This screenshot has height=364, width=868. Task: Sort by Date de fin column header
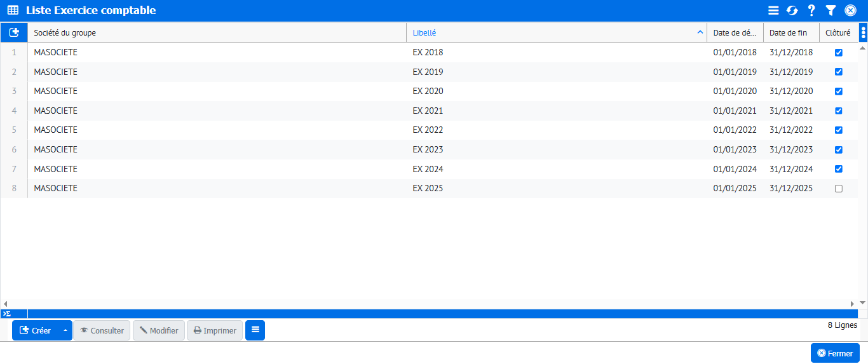click(x=788, y=33)
